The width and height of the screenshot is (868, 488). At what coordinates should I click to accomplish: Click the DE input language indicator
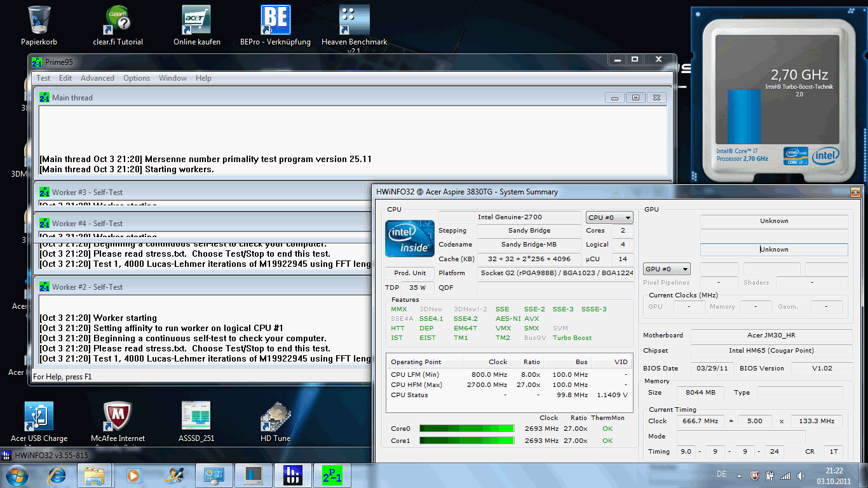click(x=721, y=474)
